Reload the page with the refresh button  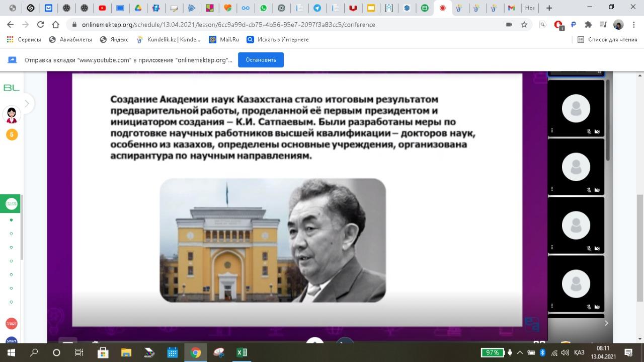click(40, 25)
